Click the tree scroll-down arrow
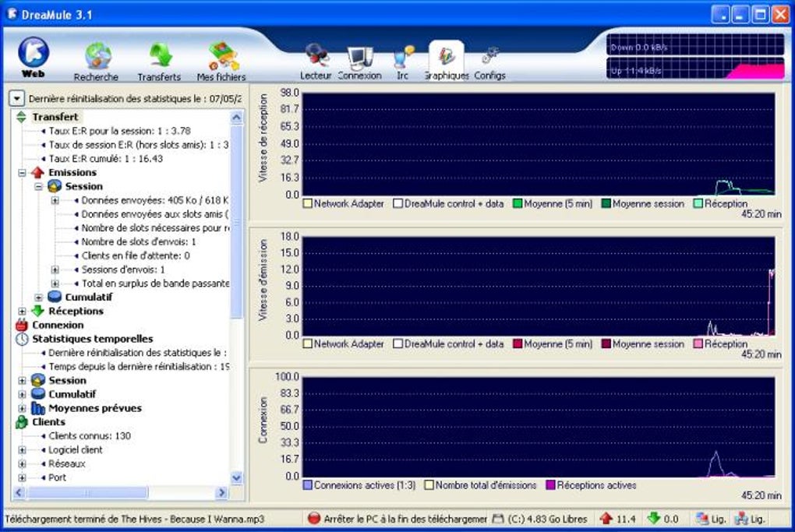The image size is (795, 532). pos(236,477)
